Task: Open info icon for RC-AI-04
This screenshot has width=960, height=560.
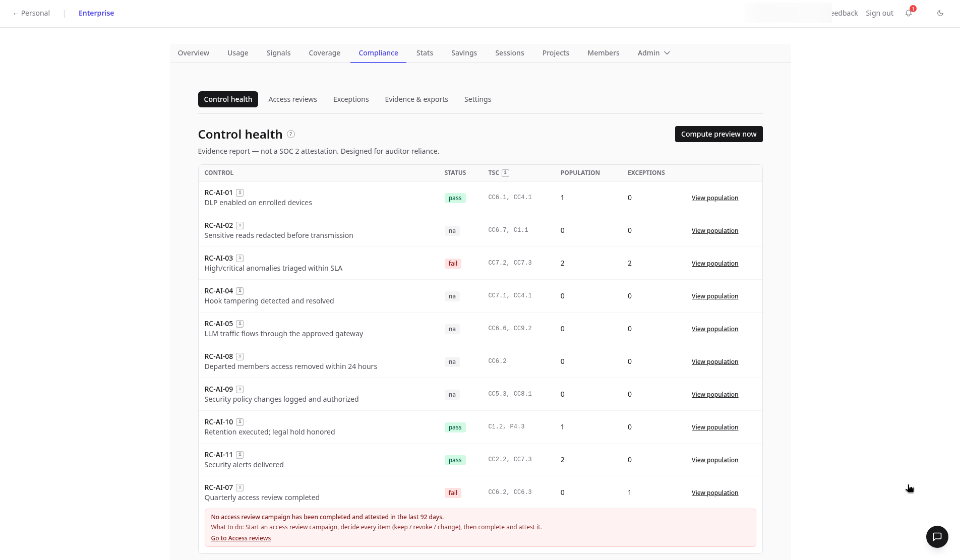Action: point(240,291)
